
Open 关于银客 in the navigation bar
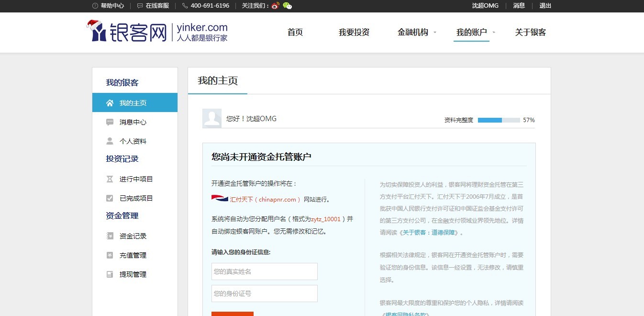531,33
